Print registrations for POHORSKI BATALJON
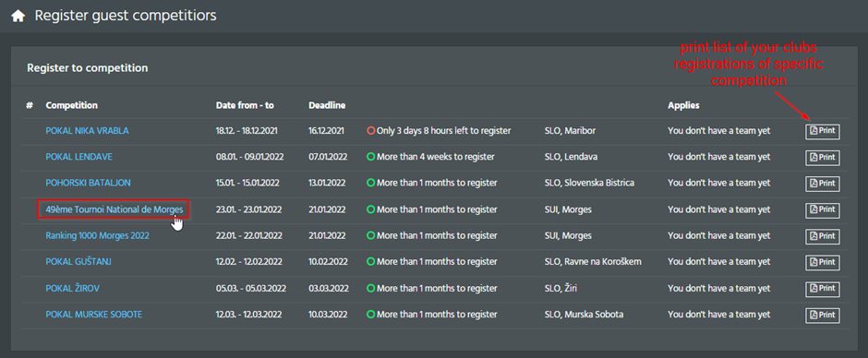Viewport: 868px width, 358px height. pyautogui.click(x=823, y=184)
